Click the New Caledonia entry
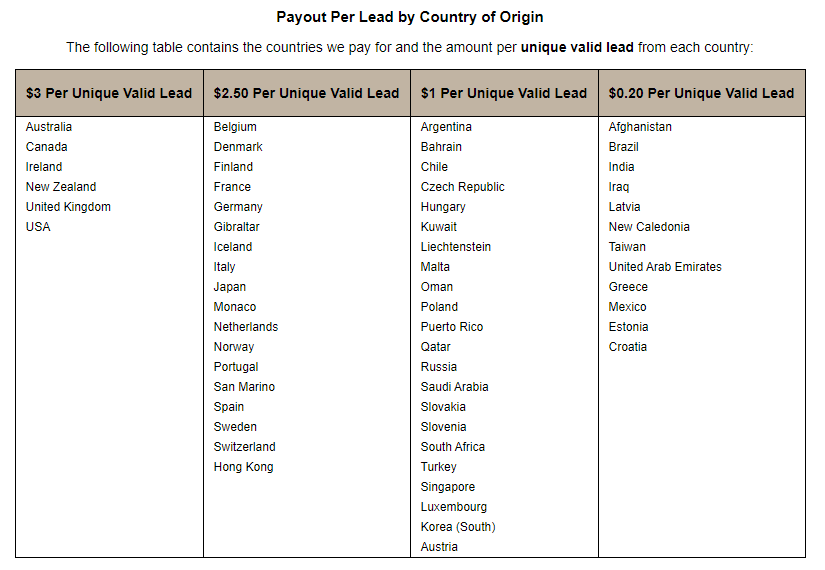Screen dimensions: 825x570 click(x=649, y=227)
